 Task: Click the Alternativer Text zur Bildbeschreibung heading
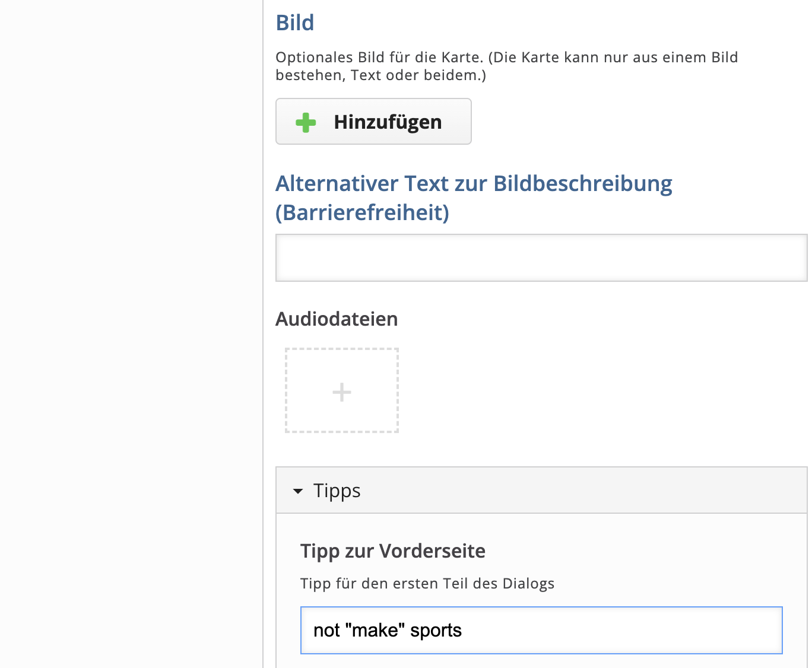473,184
